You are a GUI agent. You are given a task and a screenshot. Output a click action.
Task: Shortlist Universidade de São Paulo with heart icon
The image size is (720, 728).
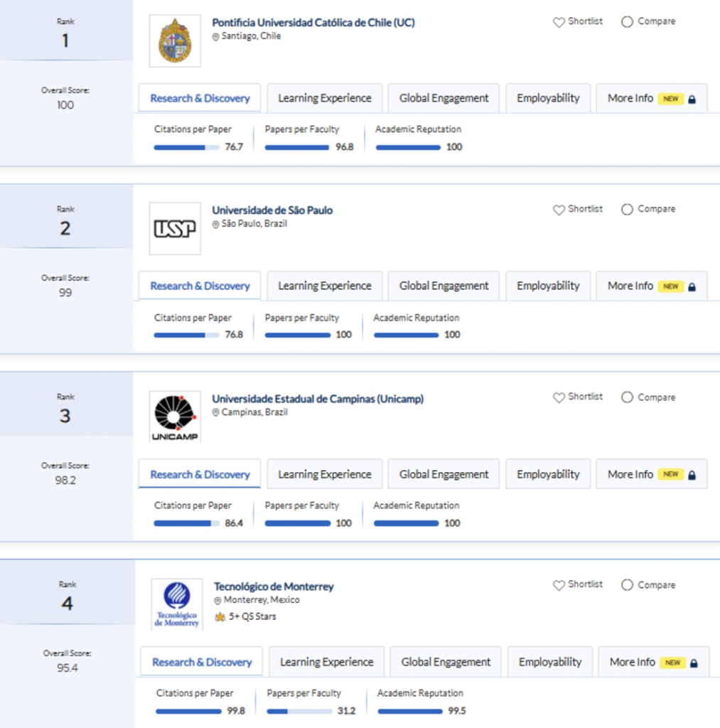point(559,210)
